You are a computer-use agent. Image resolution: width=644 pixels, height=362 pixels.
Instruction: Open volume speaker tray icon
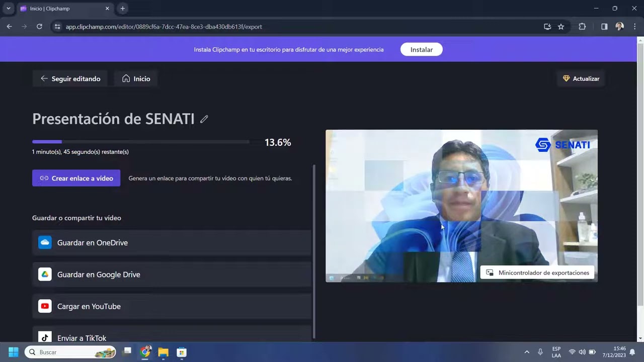tap(582, 352)
